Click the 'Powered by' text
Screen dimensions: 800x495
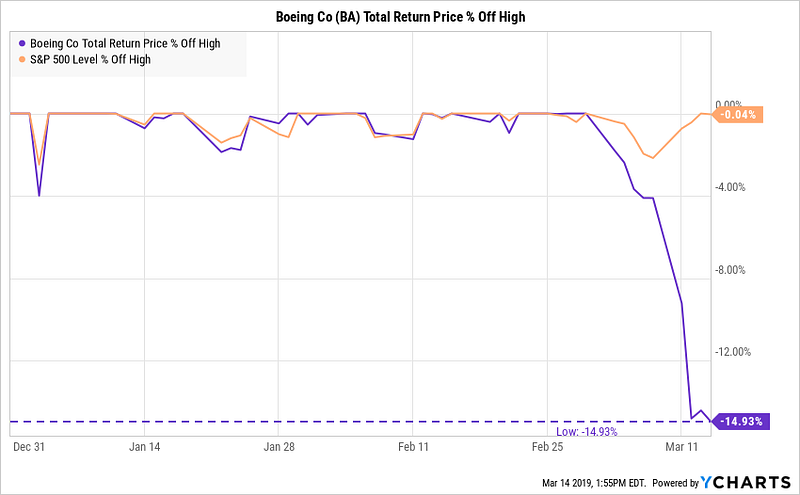[x=675, y=483]
